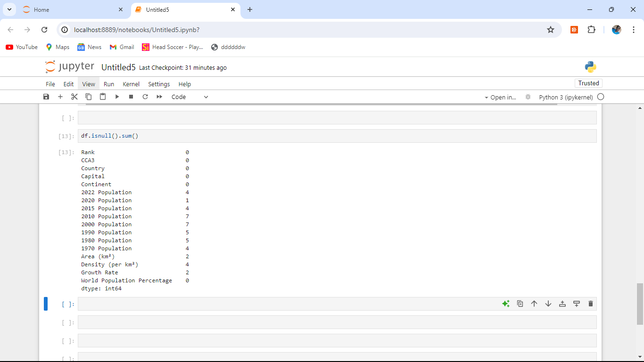Run the selected cell with the play icon

(x=117, y=97)
